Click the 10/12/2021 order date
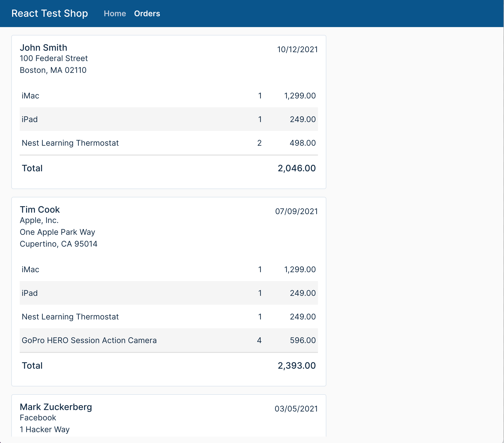This screenshot has height=443, width=504. coord(297,49)
